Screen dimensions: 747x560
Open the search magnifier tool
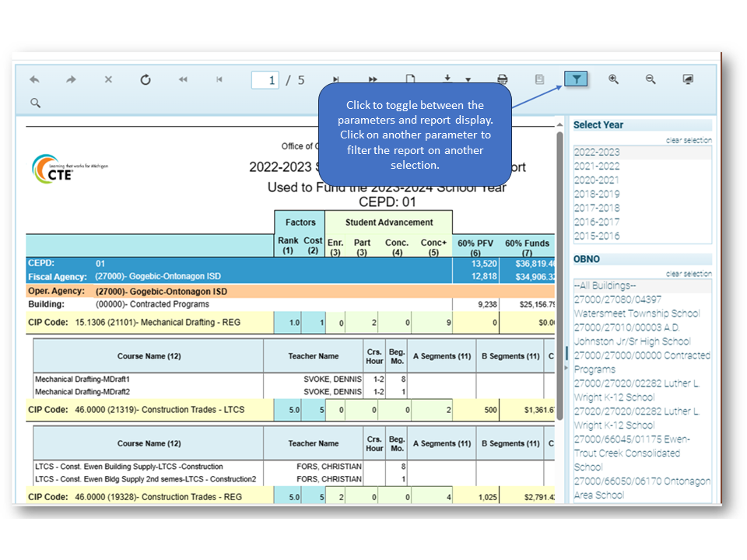pyautogui.click(x=35, y=103)
